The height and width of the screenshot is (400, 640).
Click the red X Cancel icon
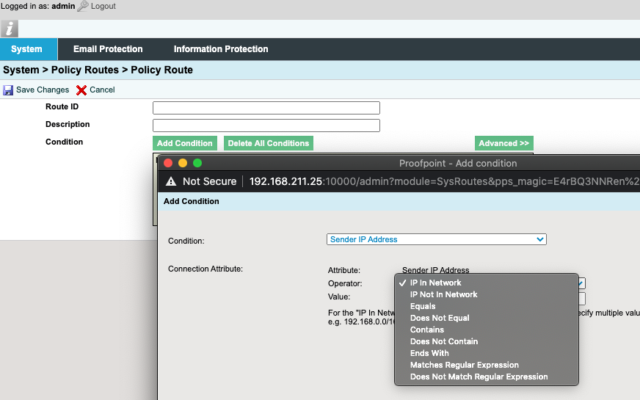click(81, 90)
